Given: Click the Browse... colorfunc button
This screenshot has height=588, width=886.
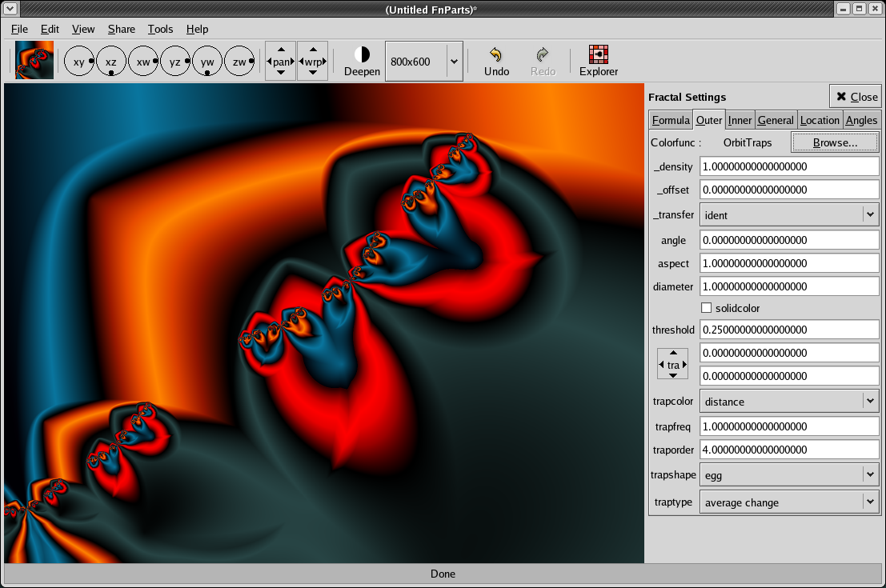Looking at the screenshot, I should (835, 142).
